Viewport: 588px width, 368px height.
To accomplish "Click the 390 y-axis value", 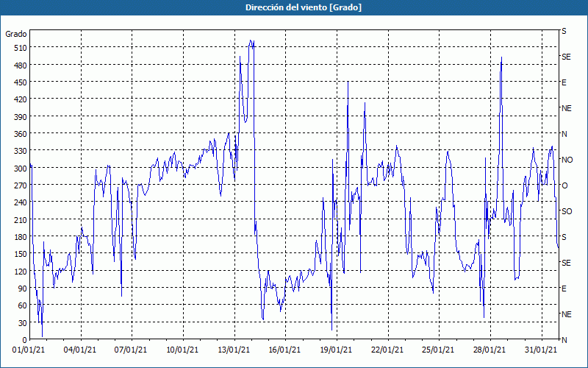I will coord(20,117).
